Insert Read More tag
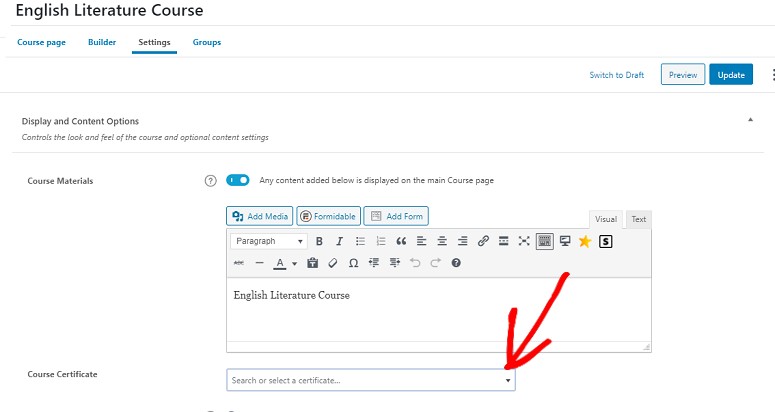775x412 pixels. pos(504,241)
